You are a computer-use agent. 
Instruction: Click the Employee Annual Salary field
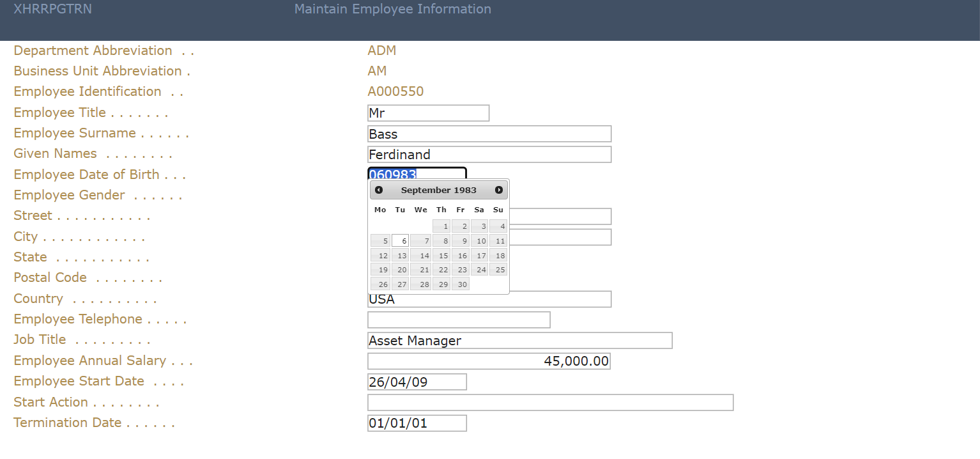(489, 361)
